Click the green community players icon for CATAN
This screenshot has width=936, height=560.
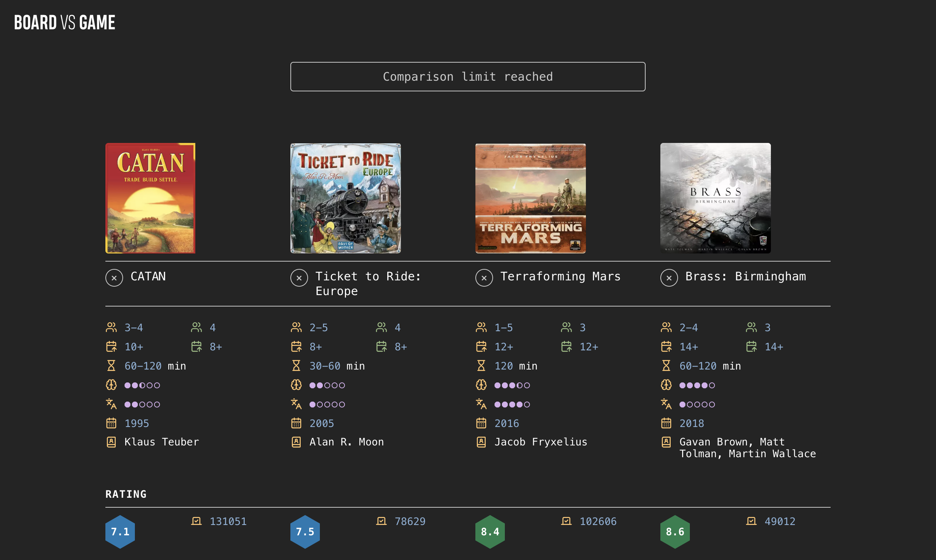[196, 327]
